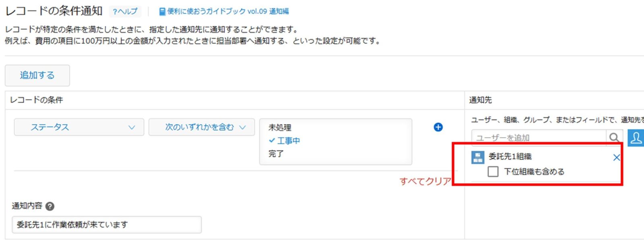Open the blue user picker icon
644x240 pixels.
(x=636, y=138)
